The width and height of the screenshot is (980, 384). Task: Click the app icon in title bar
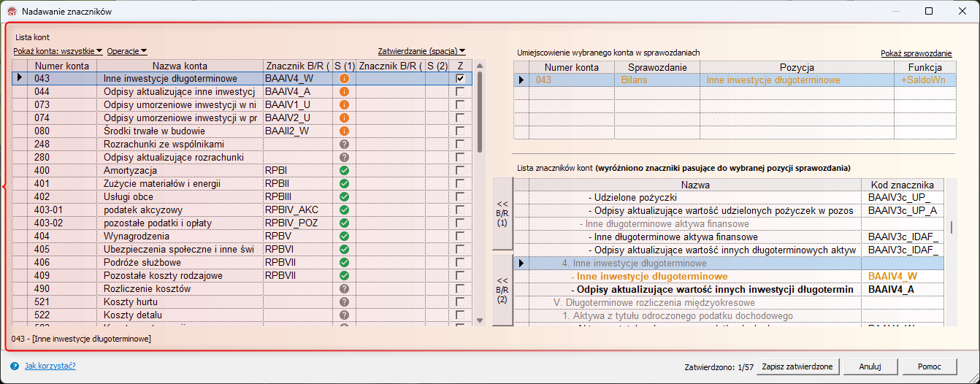[x=11, y=12]
